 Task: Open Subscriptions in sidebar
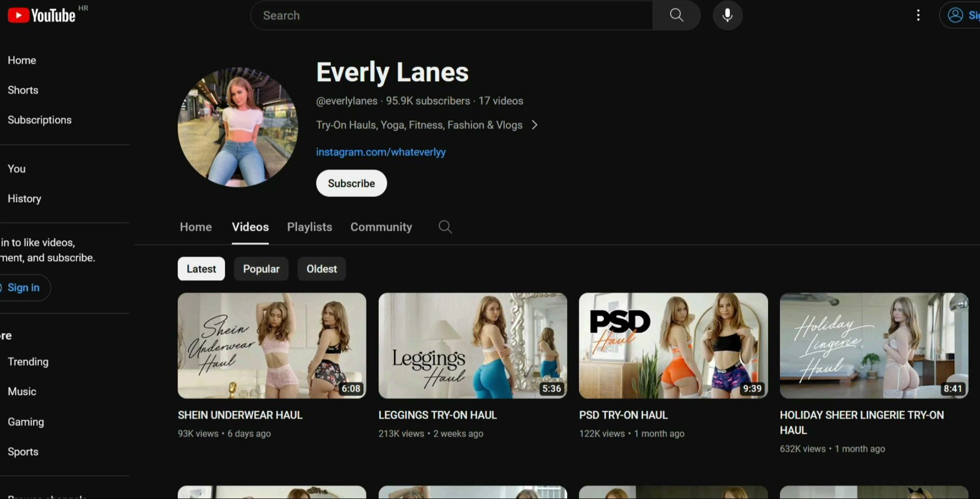(39, 120)
